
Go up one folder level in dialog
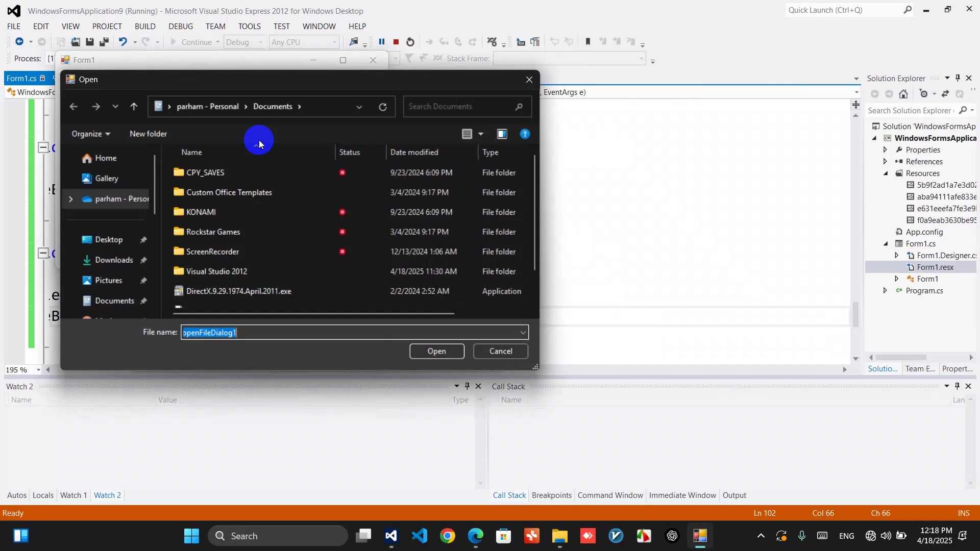click(x=134, y=107)
